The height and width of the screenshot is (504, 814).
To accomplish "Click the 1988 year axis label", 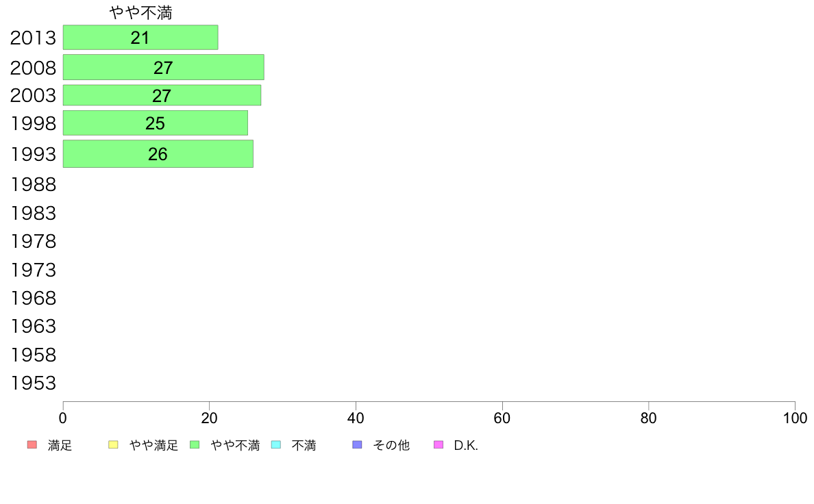I will point(33,185).
